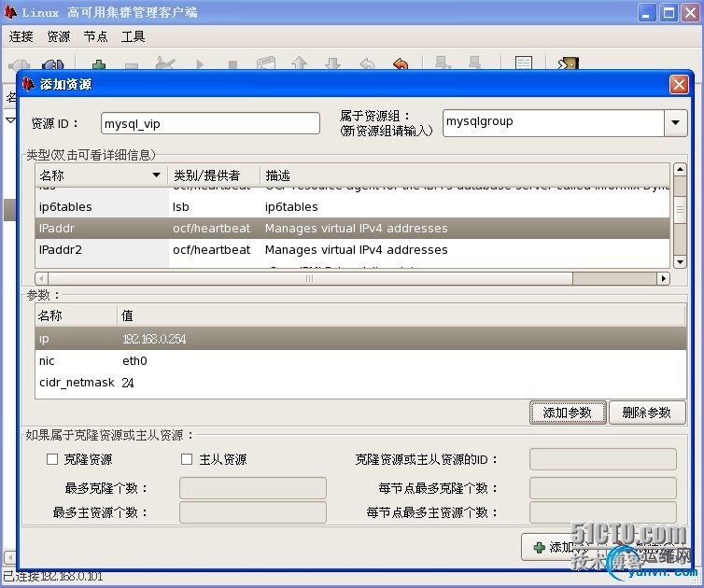Sort by 名称 column in type list
Image resolution: width=704 pixels, height=588 pixels.
click(101, 175)
